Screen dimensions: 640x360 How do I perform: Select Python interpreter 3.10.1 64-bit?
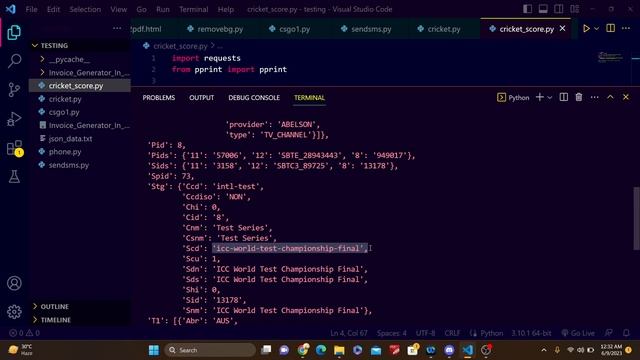click(531, 333)
